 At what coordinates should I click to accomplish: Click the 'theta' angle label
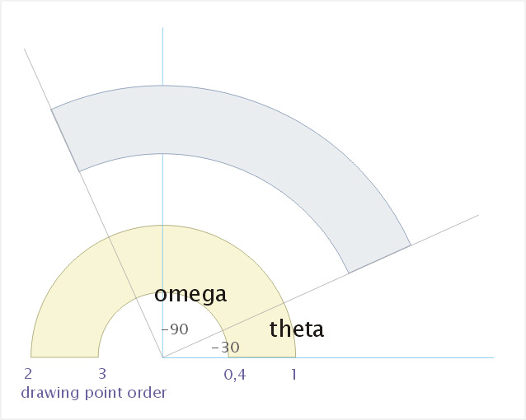(x=297, y=329)
